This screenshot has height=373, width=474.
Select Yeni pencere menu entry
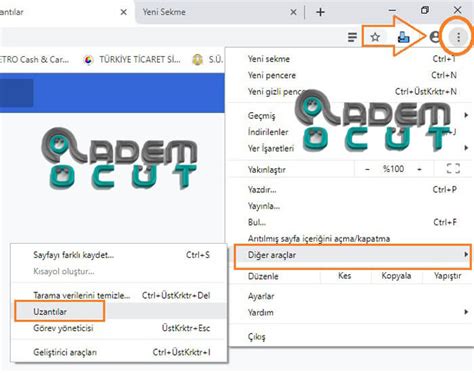click(350, 75)
